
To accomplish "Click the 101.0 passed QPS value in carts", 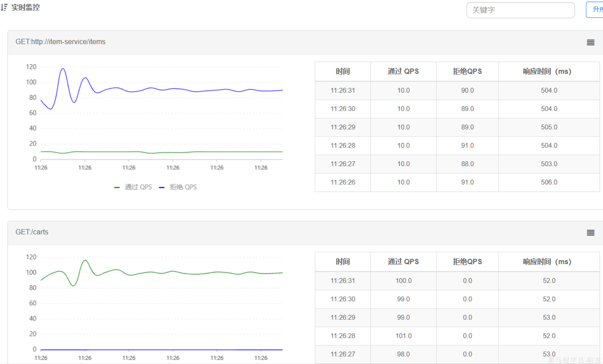I will click(x=403, y=336).
